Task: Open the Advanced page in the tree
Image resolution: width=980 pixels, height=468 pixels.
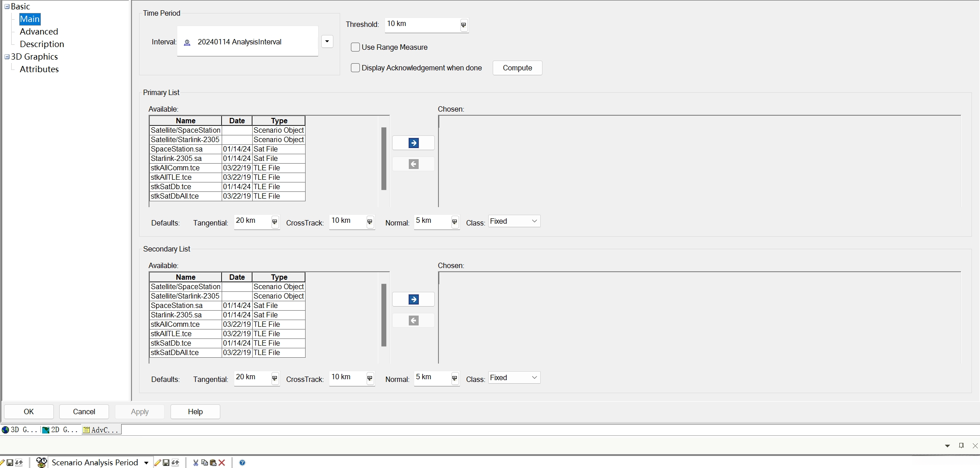Action: (x=39, y=31)
